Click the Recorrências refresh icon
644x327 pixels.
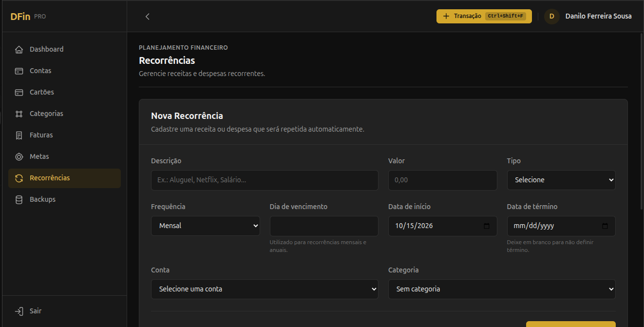[x=19, y=178]
